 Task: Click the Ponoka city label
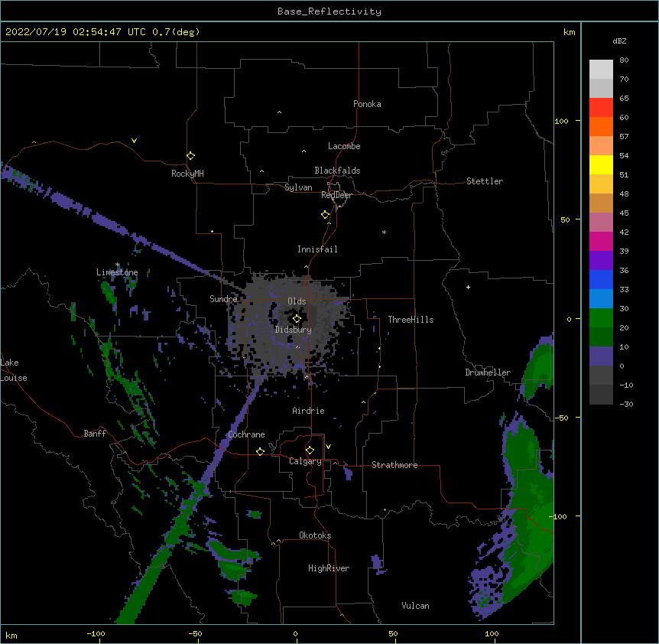click(x=367, y=104)
